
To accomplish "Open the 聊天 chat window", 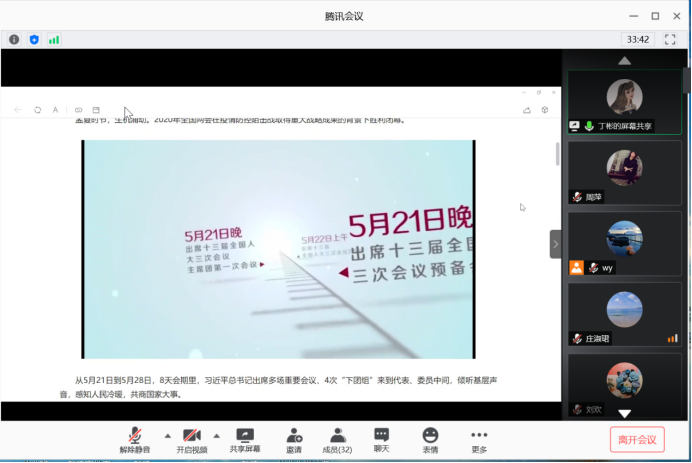I will click(382, 440).
